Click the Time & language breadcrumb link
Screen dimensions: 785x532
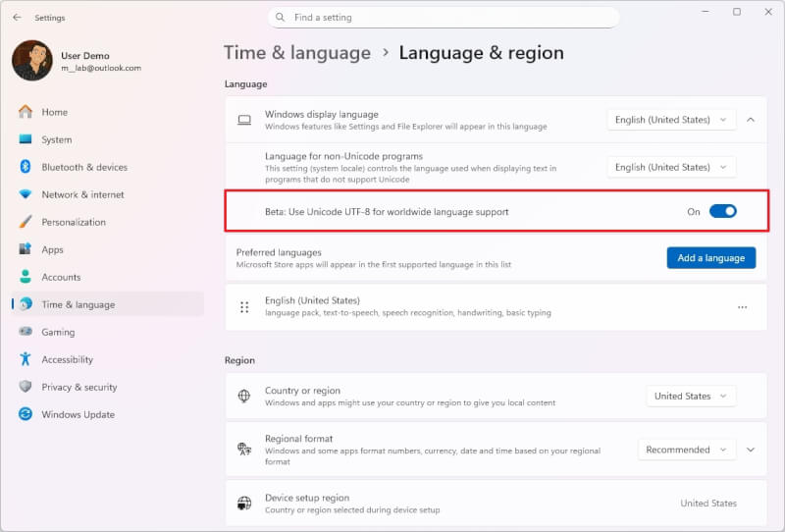(296, 53)
